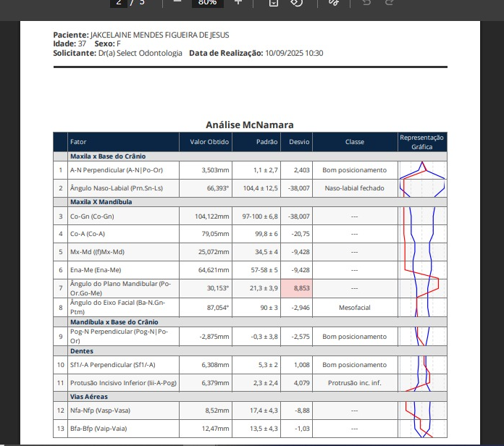Click the 'Co-A (Co-A)' factor cell
Screen dimensions: 504x446
click(123, 234)
